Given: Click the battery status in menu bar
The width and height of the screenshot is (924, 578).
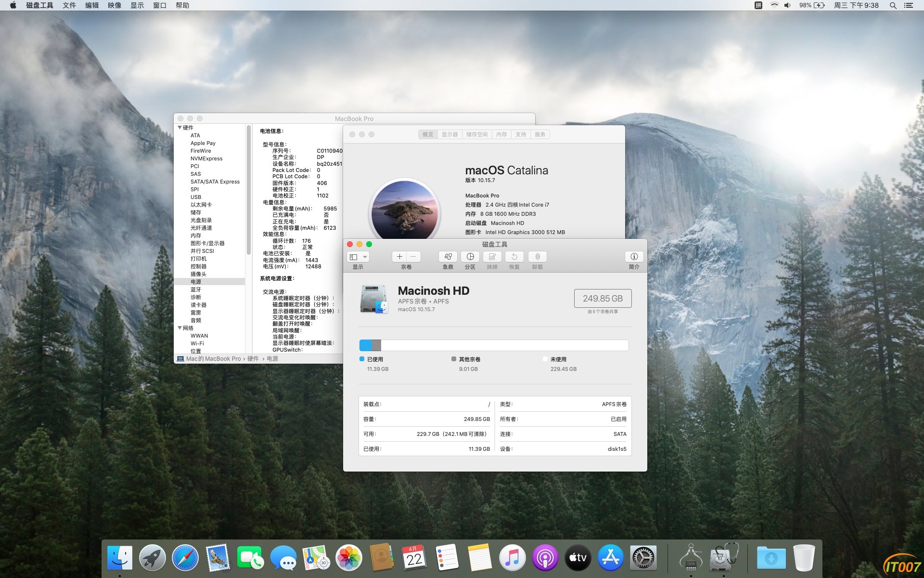Looking at the screenshot, I should pyautogui.click(x=812, y=5).
